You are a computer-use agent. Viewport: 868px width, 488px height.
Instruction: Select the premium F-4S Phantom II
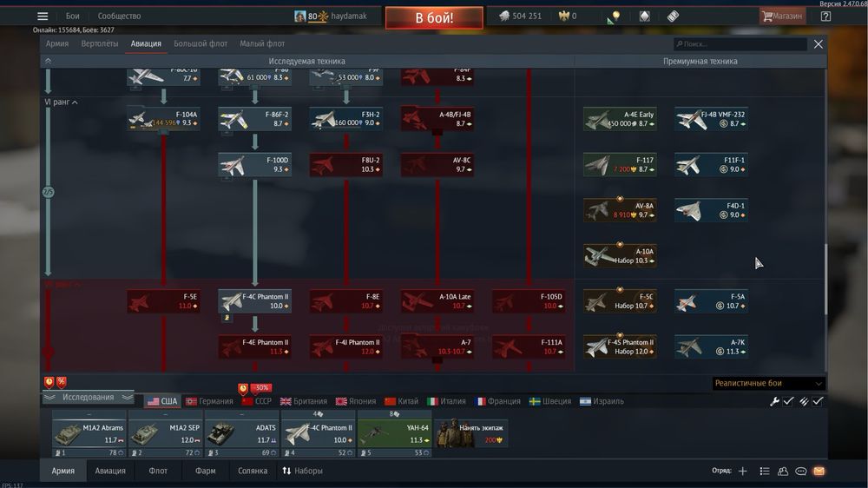pyautogui.click(x=620, y=346)
